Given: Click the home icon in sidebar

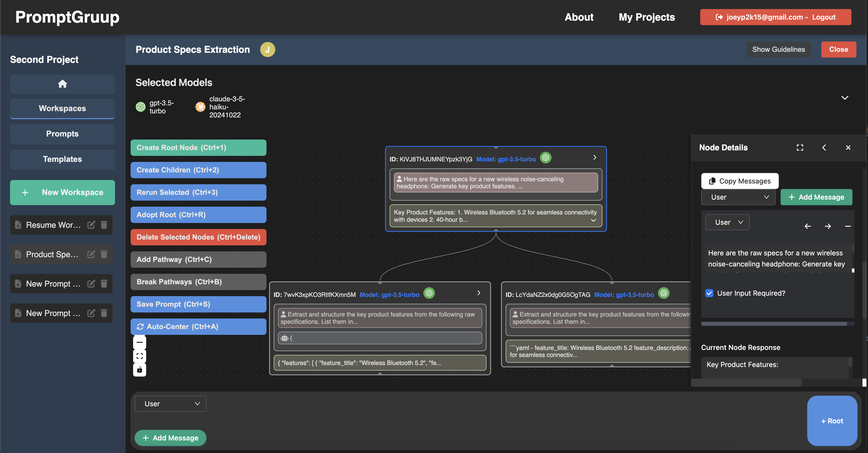Looking at the screenshot, I should tap(62, 84).
